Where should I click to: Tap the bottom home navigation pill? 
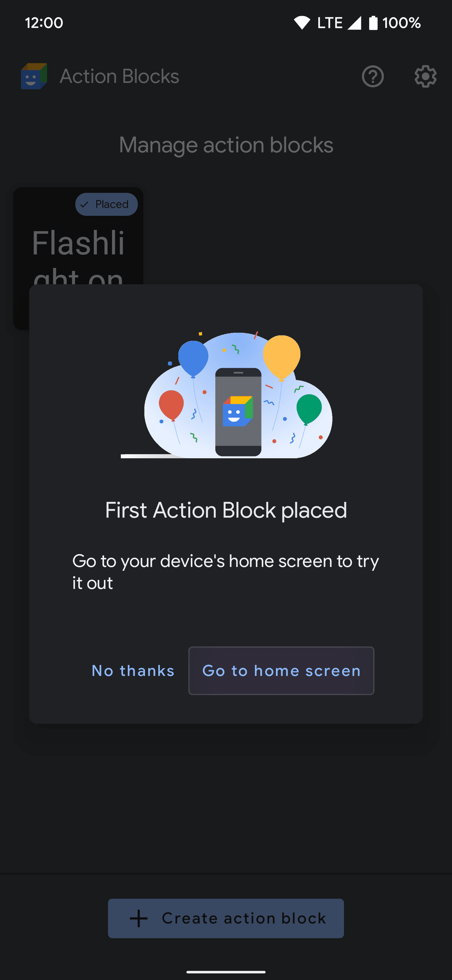coord(226,972)
